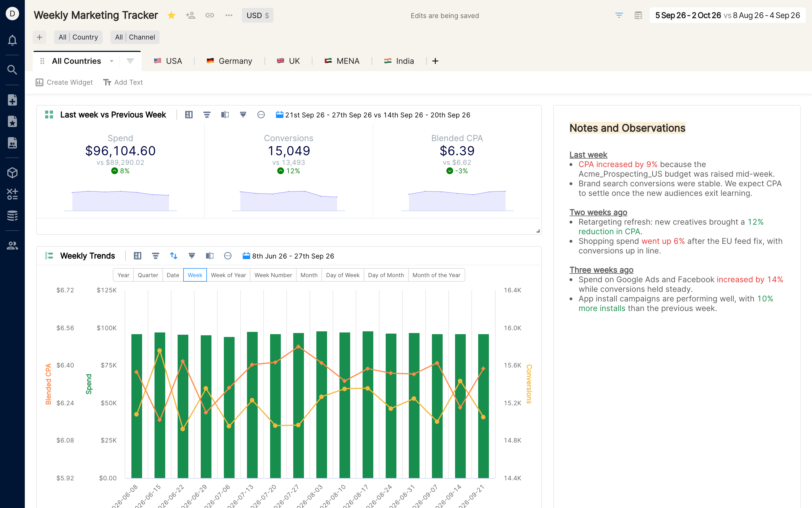Add a filter with the plus button
This screenshot has height=508, width=812.
(x=39, y=37)
